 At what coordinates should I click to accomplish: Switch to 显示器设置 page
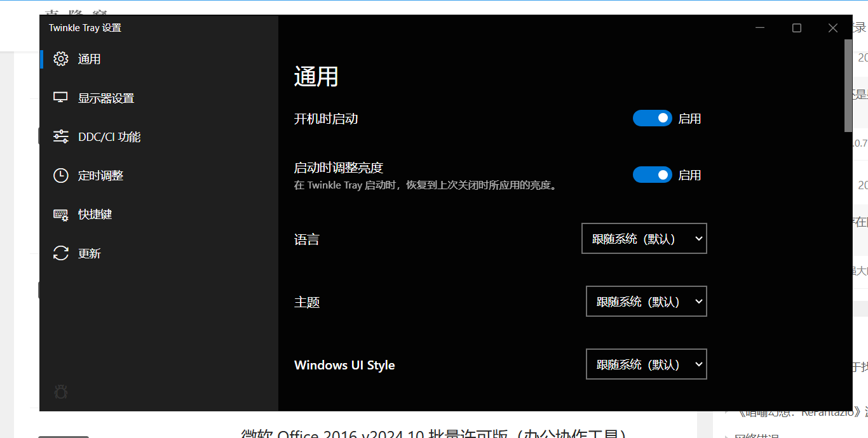click(159, 98)
